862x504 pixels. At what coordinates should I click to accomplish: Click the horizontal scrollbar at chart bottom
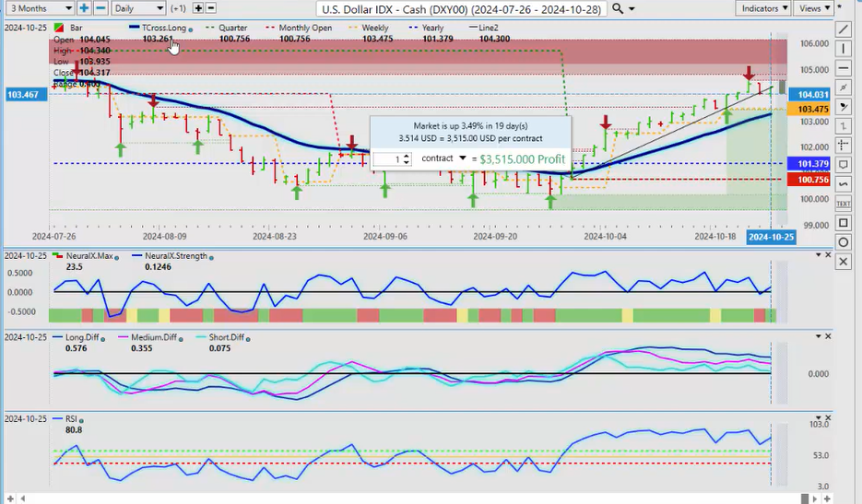pyautogui.click(x=415, y=498)
